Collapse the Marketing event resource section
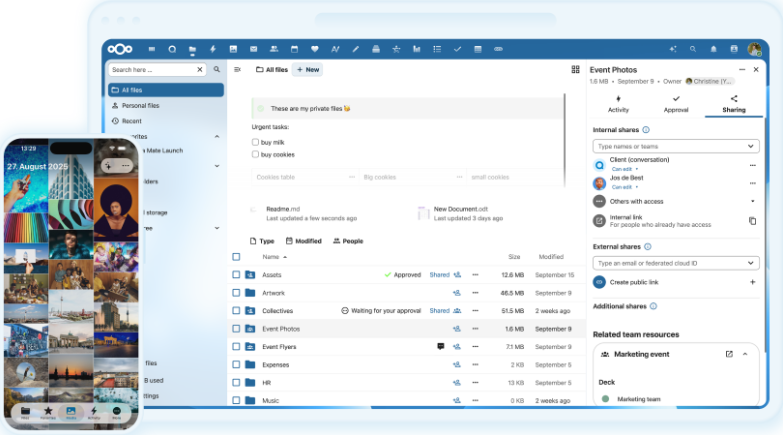 pyautogui.click(x=745, y=354)
